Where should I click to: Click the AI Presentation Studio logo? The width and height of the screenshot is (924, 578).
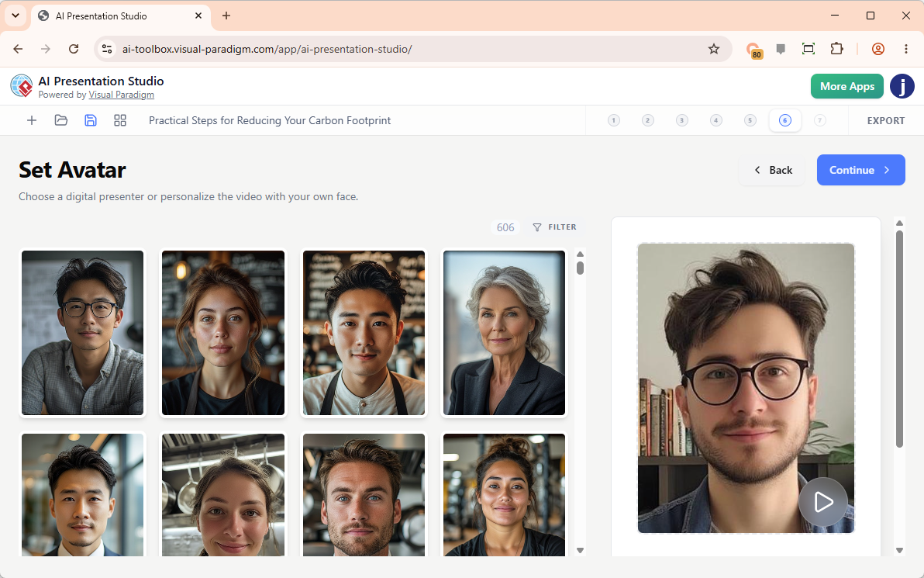point(22,86)
